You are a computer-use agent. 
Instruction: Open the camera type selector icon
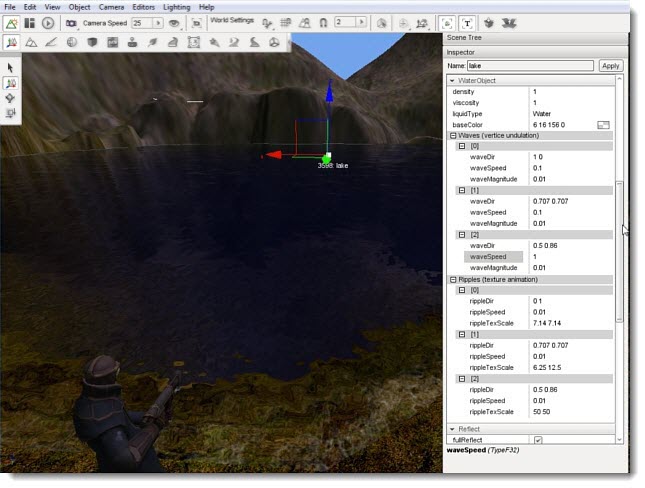click(71, 23)
